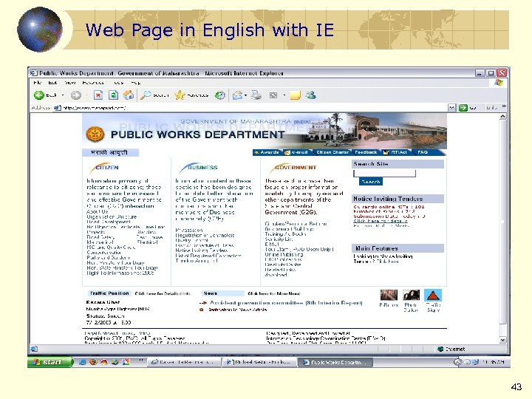Click the grey Forward arrow button

click(x=75, y=95)
